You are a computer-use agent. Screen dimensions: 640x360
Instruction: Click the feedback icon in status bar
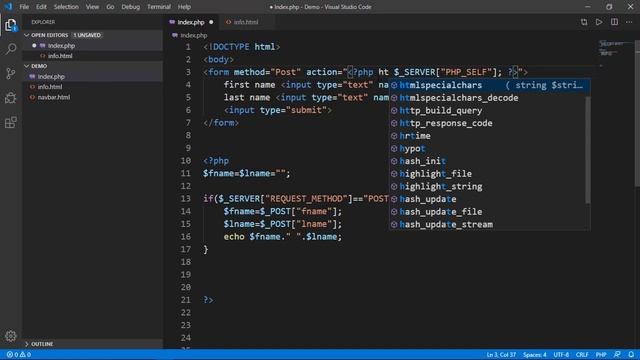617,355
